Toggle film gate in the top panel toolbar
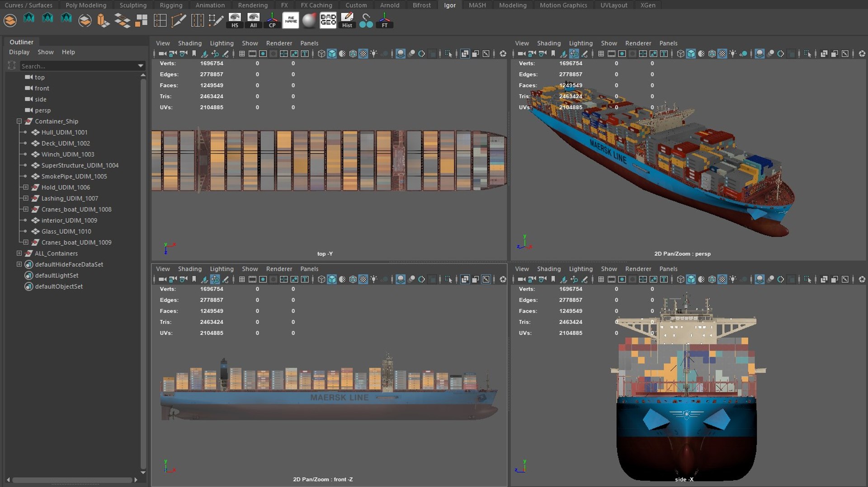 point(252,54)
